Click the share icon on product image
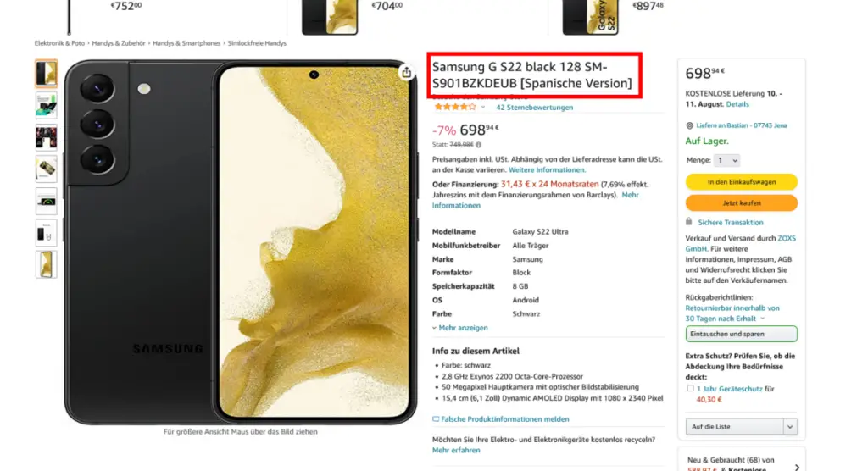This screenshot has height=471, width=868. point(406,72)
